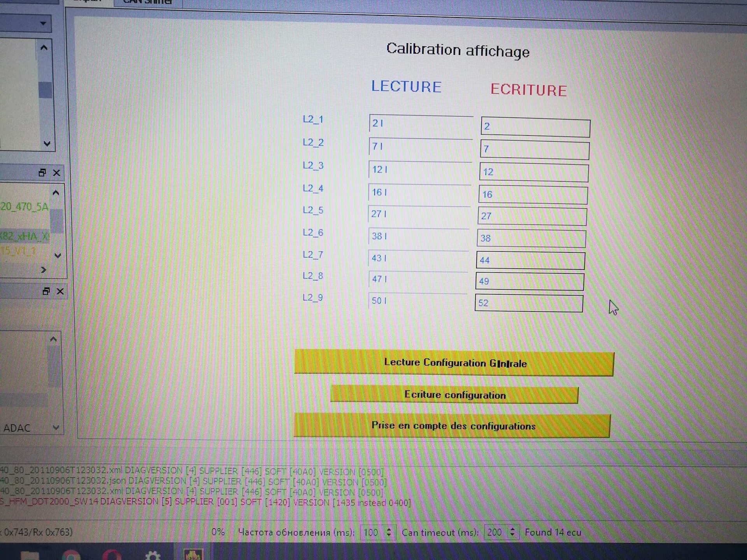Image resolution: width=747 pixels, height=560 pixels.
Task: Click Prise en compte des configurations
Action: [x=452, y=425]
